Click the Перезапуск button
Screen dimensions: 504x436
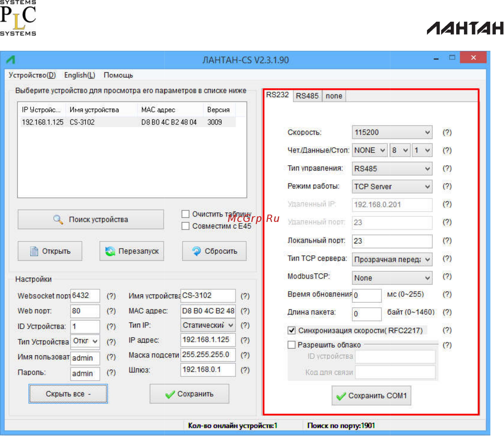click(132, 251)
